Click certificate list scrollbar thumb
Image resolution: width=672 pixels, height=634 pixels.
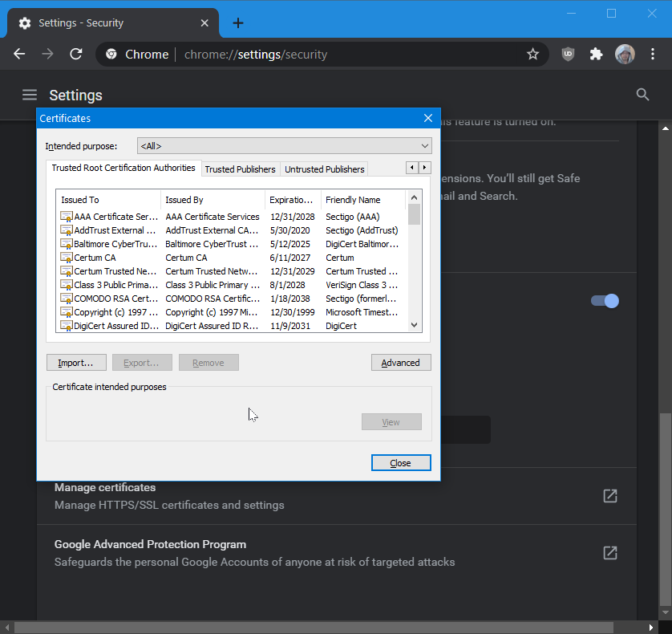414,214
